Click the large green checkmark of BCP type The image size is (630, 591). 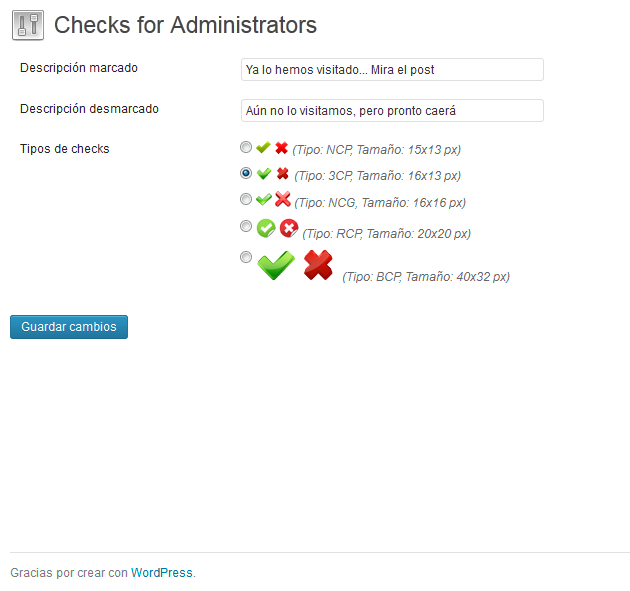click(276, 265)
